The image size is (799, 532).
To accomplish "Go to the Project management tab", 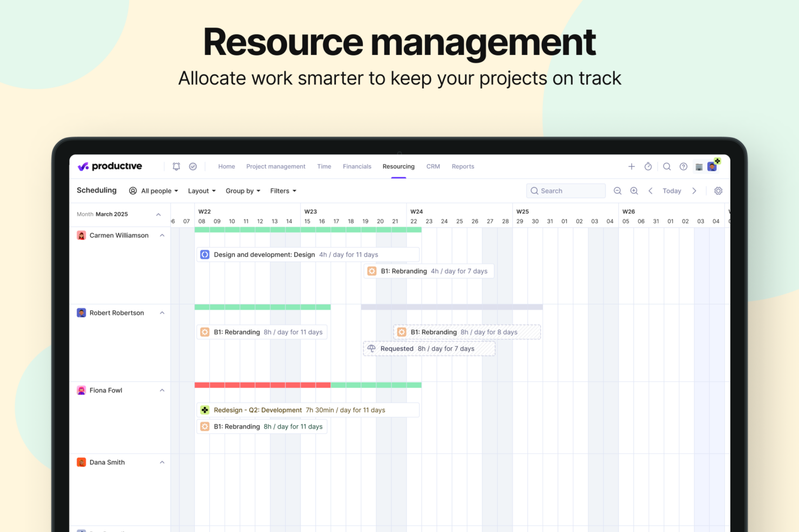I will (275, 167).
